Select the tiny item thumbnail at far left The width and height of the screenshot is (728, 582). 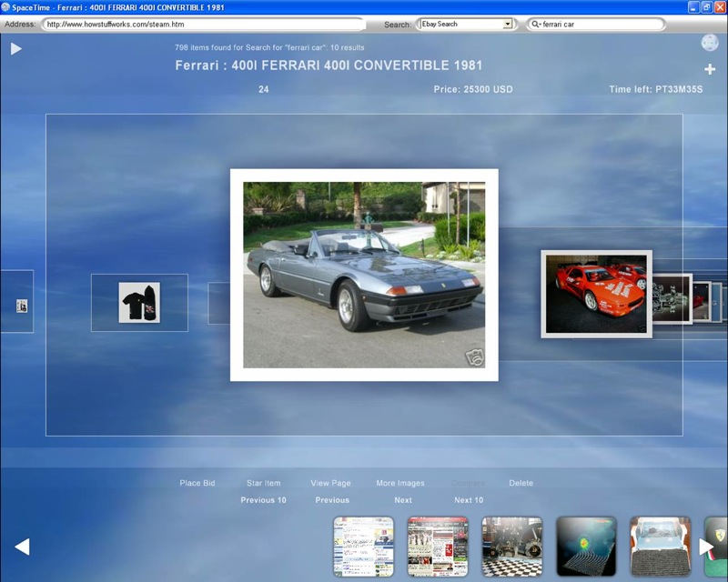[x=22, y=306]
